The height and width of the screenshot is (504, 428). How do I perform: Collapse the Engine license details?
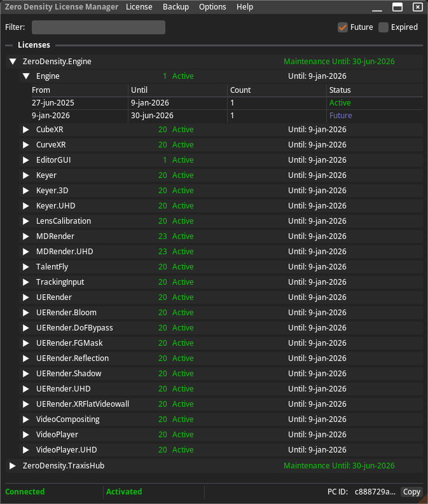(26, 76)
